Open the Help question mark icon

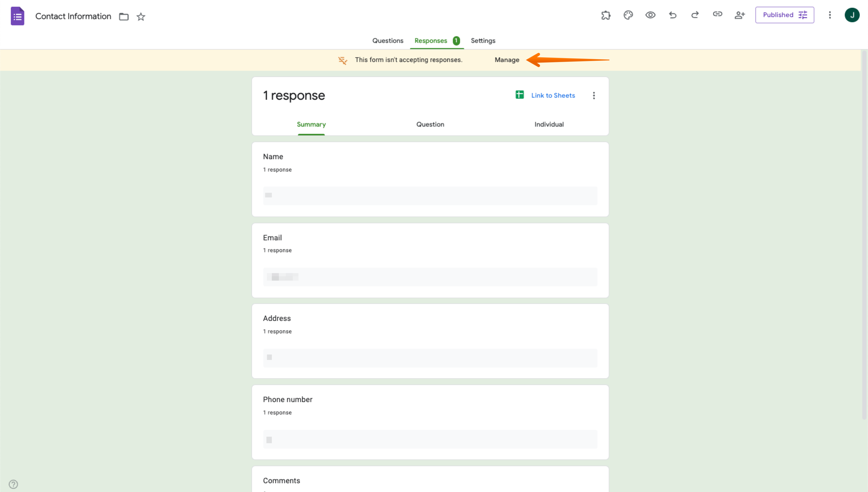(13, 484)
